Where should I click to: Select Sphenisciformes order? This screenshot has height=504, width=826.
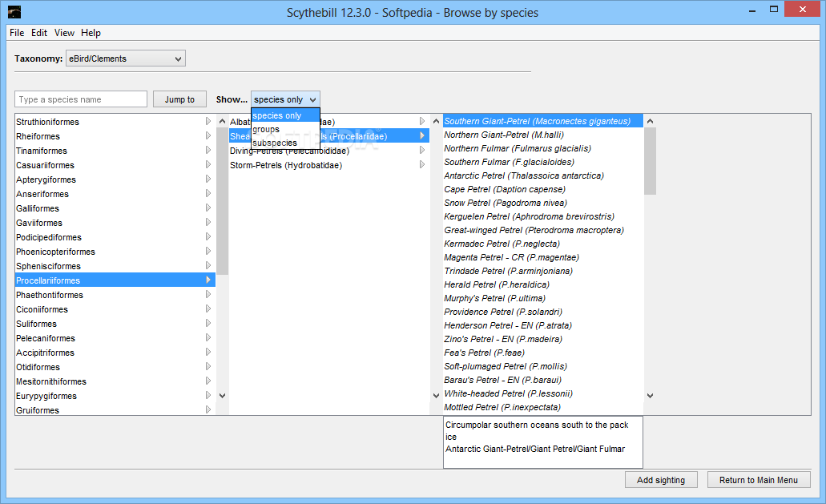[115, 266]
